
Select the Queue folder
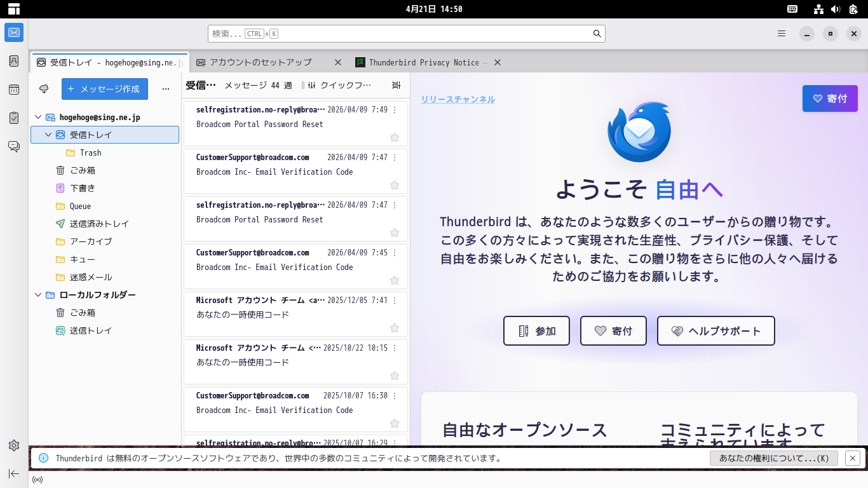(x=105, y=206)
